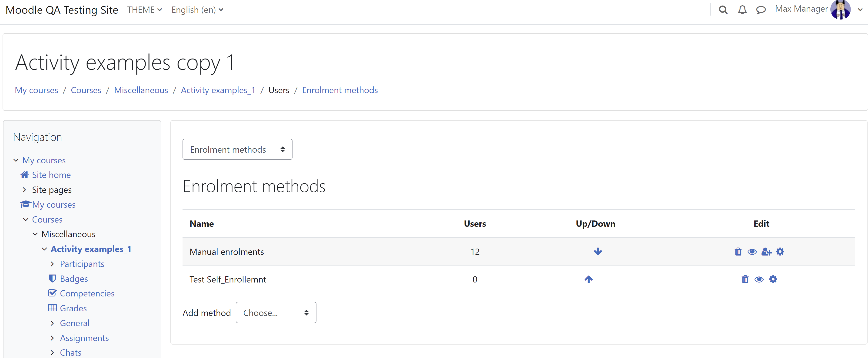Enrol users via Manual enrolments icon
Image resolution: width=868 pixels, height=358 pixels.
coord(766,252)
